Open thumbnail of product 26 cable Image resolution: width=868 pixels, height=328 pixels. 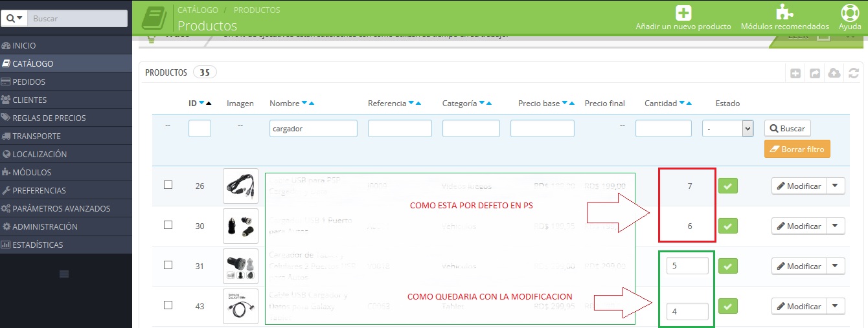click(240, 186)
